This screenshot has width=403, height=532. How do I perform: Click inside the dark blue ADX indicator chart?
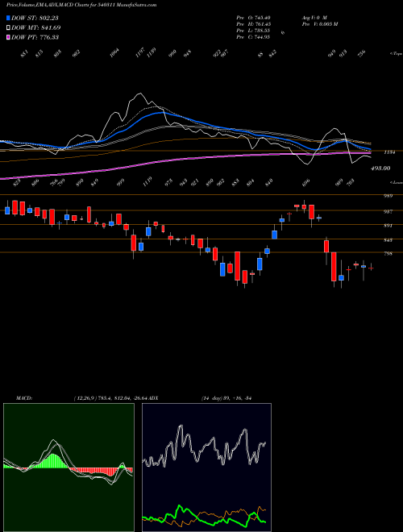[206, 468]
